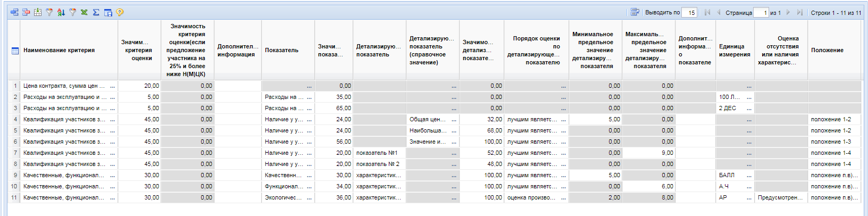Open ellipsis picker for Цена контракта criterion name
This screenshot has width=868, height=216.
(x=112, y=86)
